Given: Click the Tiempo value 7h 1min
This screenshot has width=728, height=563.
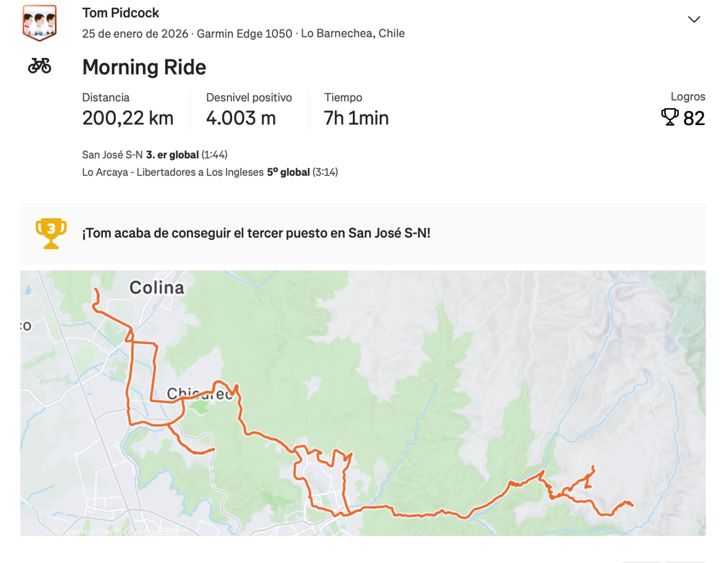Looking at the screenshot, I should (356, 117).
